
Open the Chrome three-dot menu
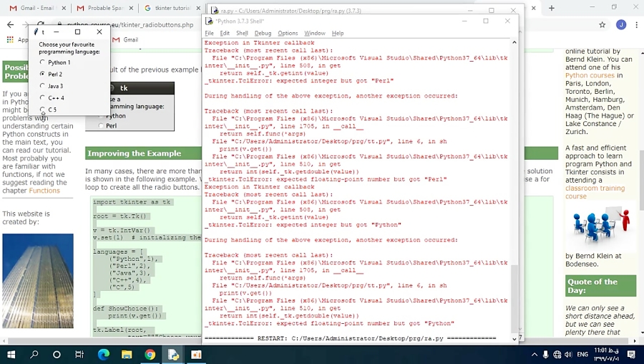(x=636, y=24)
